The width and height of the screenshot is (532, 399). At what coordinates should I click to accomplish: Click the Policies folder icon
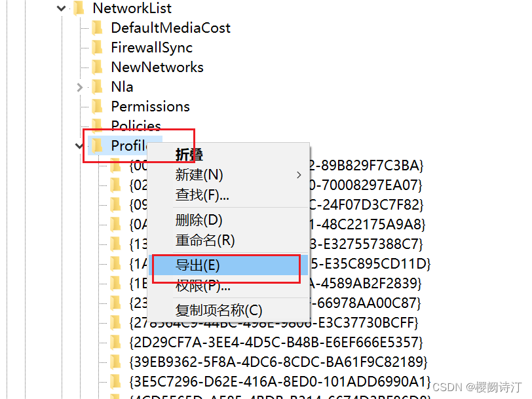click(x=96, y=126)
